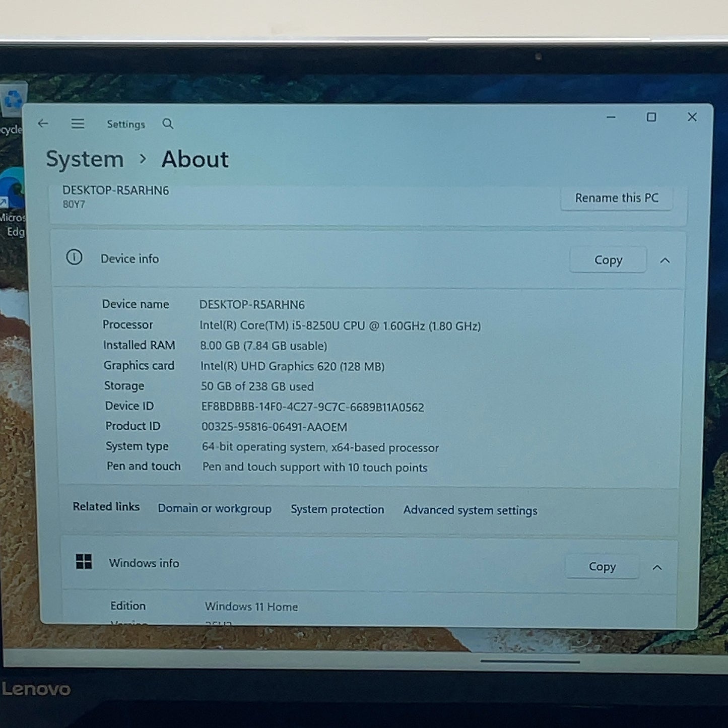Select the 64-bit operating system text
The image size is (728, 728).
[x=320, y=447]
